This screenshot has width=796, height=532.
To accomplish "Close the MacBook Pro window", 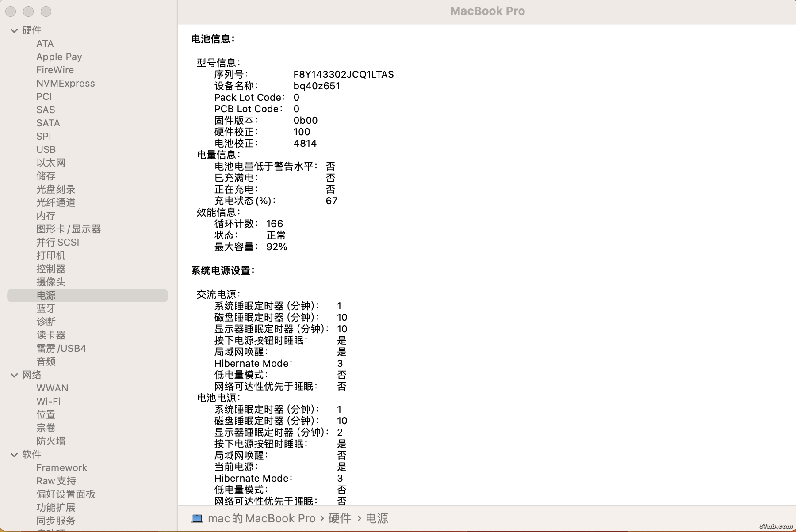I will tap(11, 11).
